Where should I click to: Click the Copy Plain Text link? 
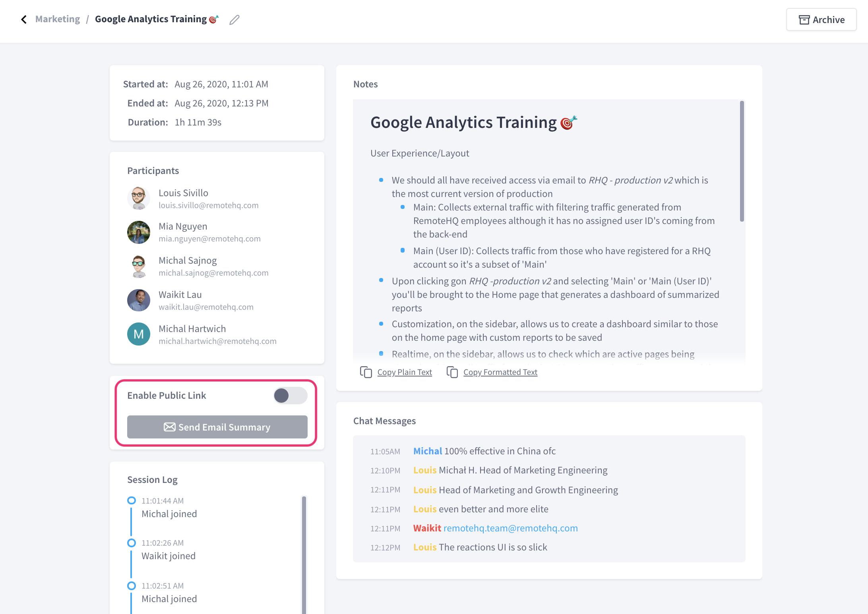pyautogui.click(x=405, y=372)
